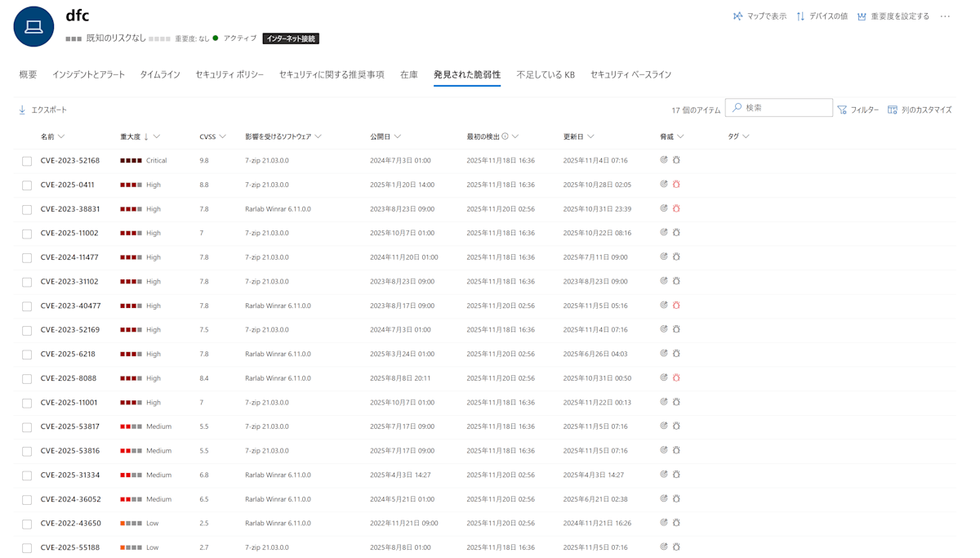
Task: Click the red bug icon for CVE-2025-0411
Action: 676,185
